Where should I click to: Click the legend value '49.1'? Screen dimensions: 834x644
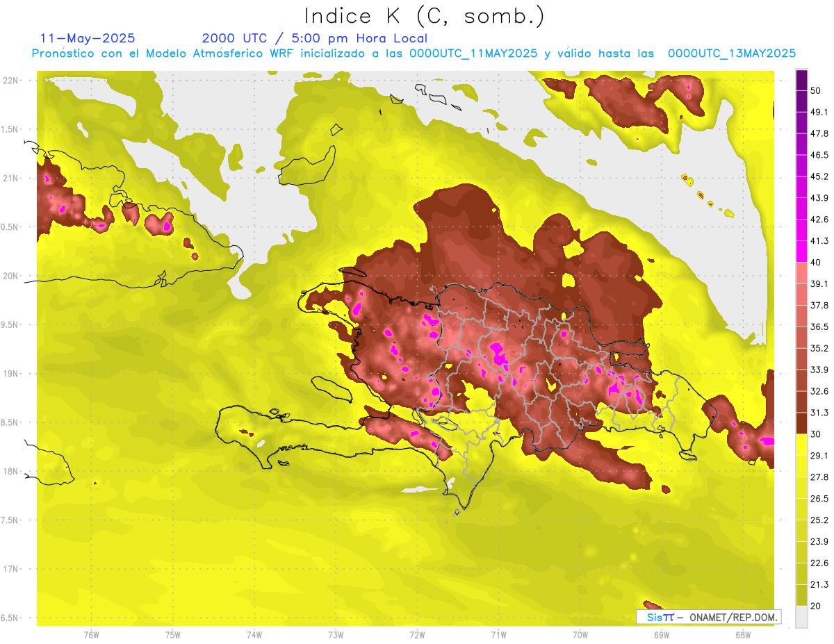(x=820, y=112)
